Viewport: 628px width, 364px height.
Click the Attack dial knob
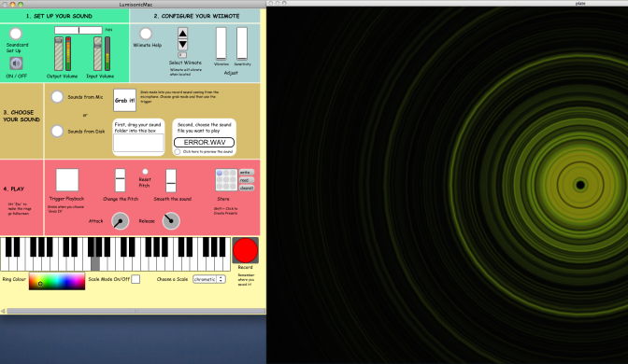(120, 221)
